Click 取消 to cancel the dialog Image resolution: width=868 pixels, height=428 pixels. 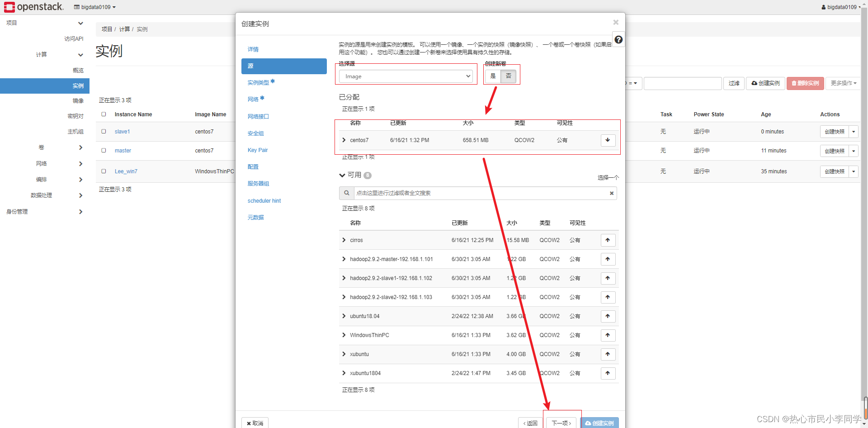tap(255, 423)
